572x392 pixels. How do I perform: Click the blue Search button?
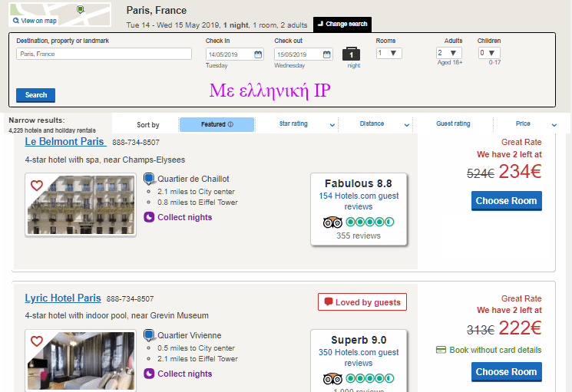click(36, 95)
